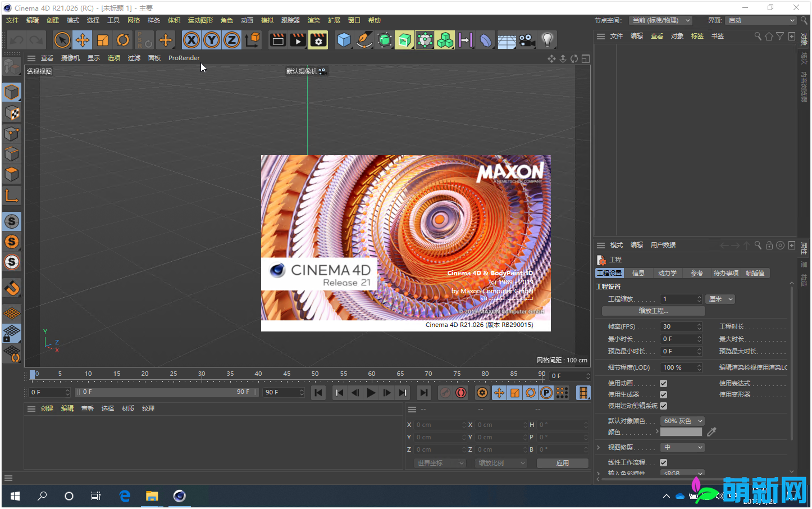Image resolution: width=812 pixels, height=509 pixels.
Task: Click the FPS value field
Action: point(681,326)
